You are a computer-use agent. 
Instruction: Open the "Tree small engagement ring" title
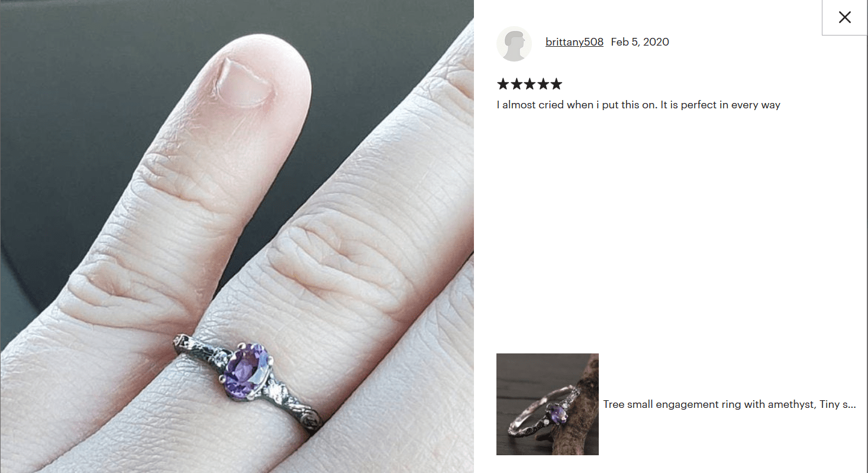730,405
